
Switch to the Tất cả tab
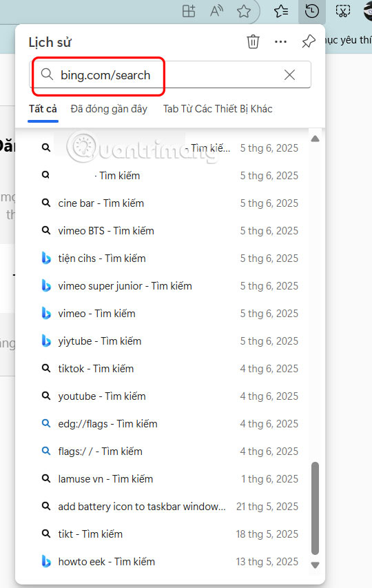coord(43,109)
